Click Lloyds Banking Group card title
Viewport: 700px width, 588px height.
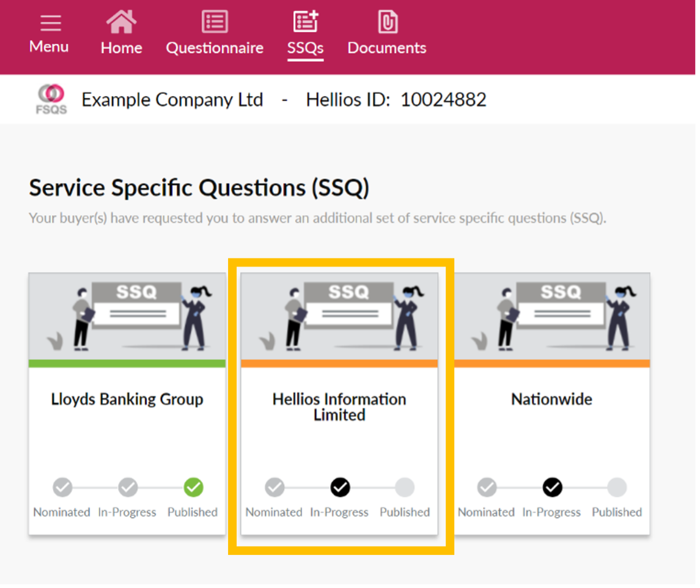point(127,399)
